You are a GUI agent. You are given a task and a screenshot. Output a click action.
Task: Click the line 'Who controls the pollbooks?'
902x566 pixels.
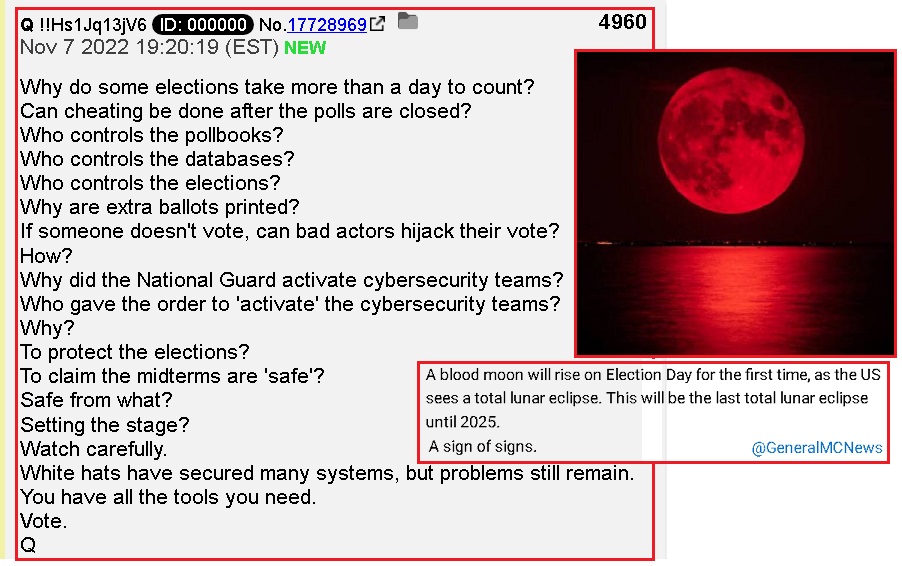tap(152, 135)
